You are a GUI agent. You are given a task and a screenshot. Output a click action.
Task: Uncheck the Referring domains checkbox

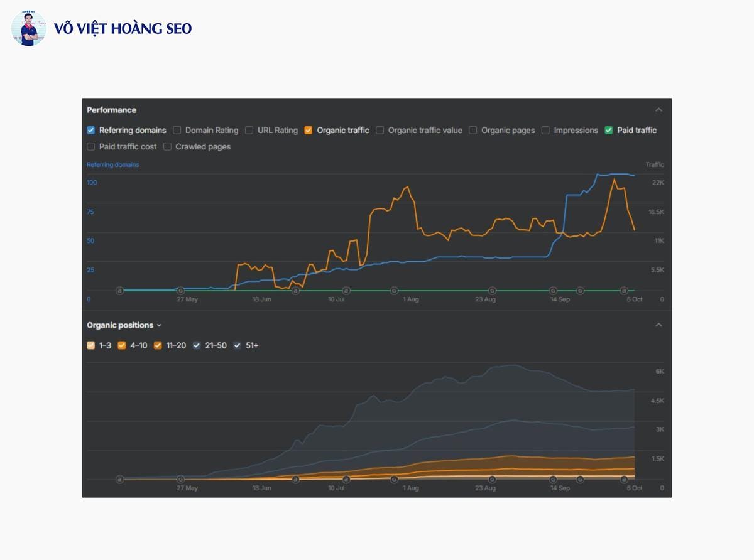pos(91,131)
